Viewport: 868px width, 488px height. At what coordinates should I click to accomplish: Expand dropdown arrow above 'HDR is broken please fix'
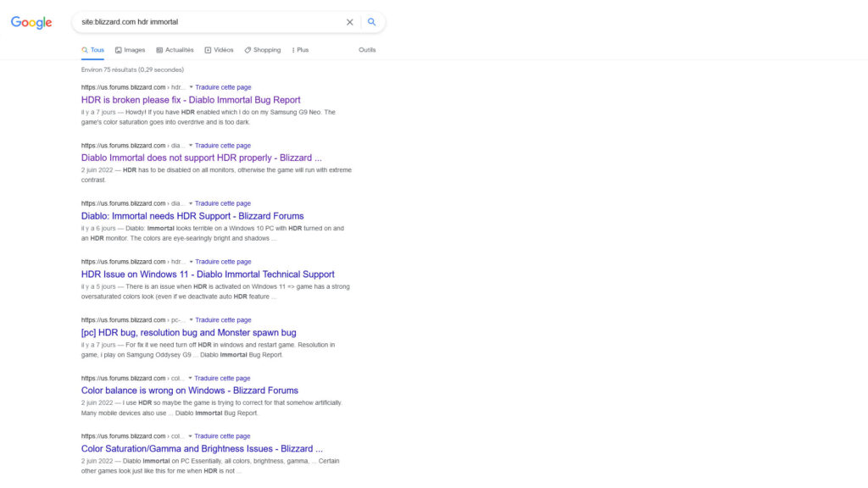pyautogui.click(x=191, y=87)
